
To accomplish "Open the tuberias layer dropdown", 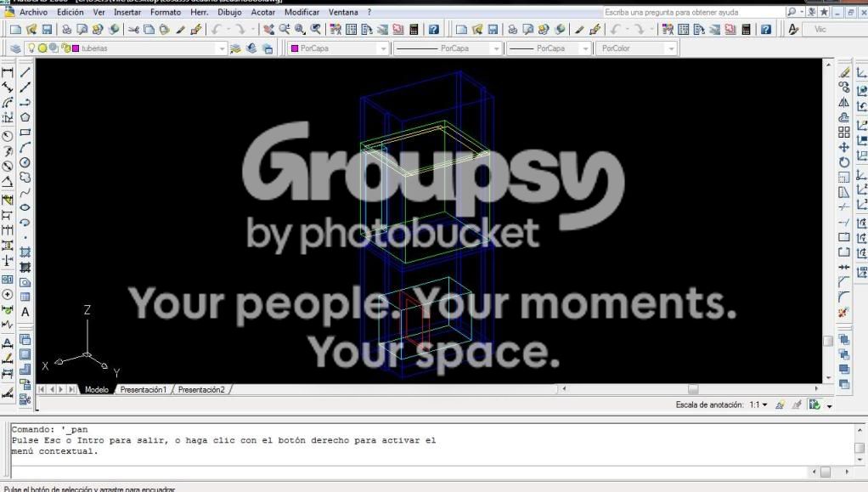I will coord(222,48).
